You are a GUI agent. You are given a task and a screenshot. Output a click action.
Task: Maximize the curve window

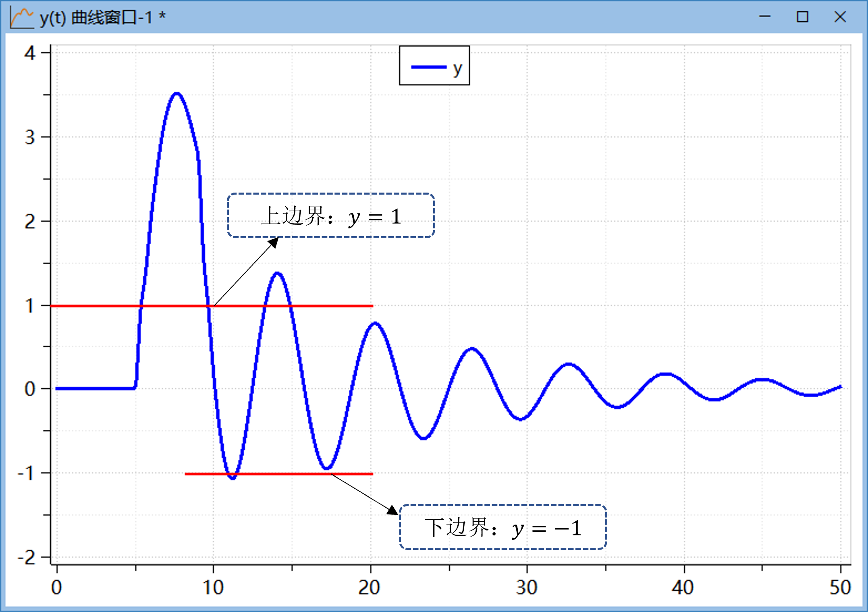click(802, 17)
